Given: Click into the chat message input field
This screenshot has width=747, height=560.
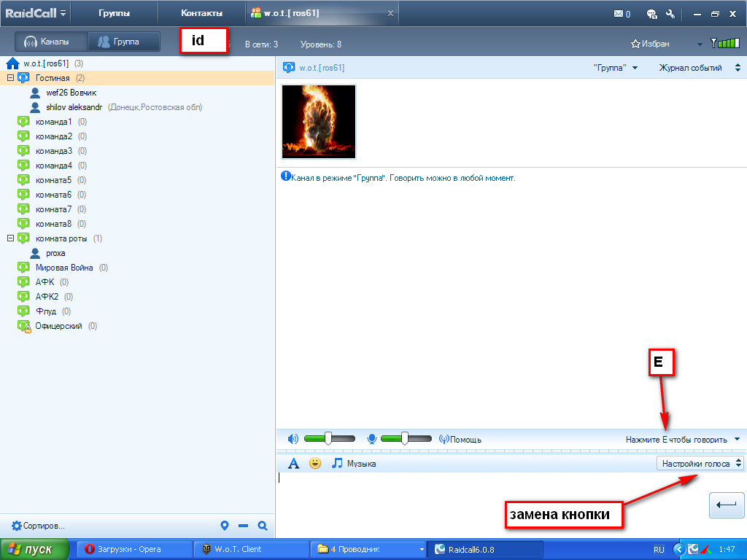Looking at the screenshot, I should coord(491,505).
